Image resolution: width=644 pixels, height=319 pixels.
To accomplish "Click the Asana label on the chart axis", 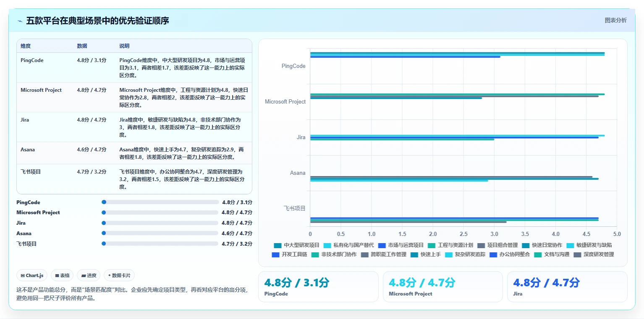I will click(x=298, y=173).
